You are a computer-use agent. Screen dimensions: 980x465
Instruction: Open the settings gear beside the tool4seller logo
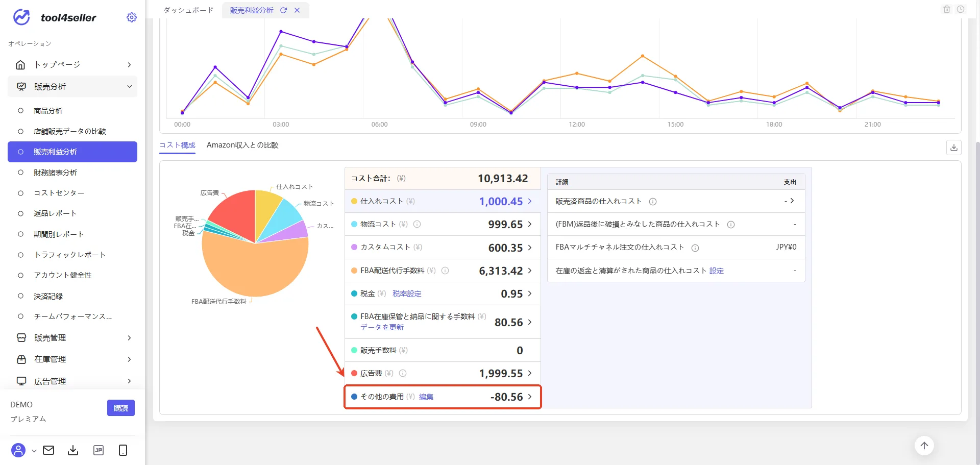(132, 17)
